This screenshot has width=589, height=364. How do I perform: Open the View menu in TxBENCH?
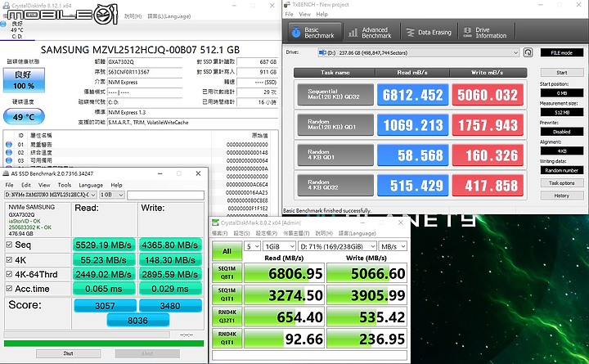click(x=304, y=14)
